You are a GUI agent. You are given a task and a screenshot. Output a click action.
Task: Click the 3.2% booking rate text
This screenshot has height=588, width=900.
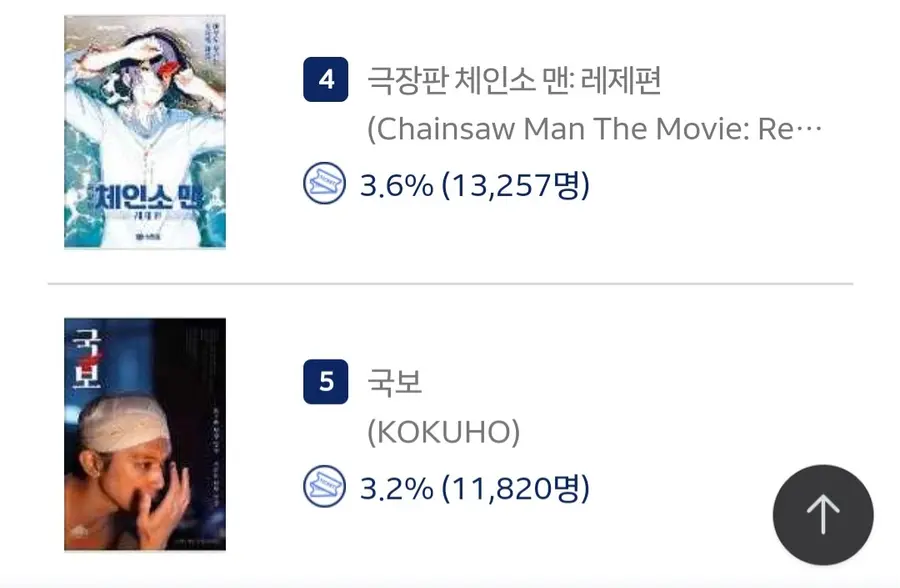(x=397, y=489)
